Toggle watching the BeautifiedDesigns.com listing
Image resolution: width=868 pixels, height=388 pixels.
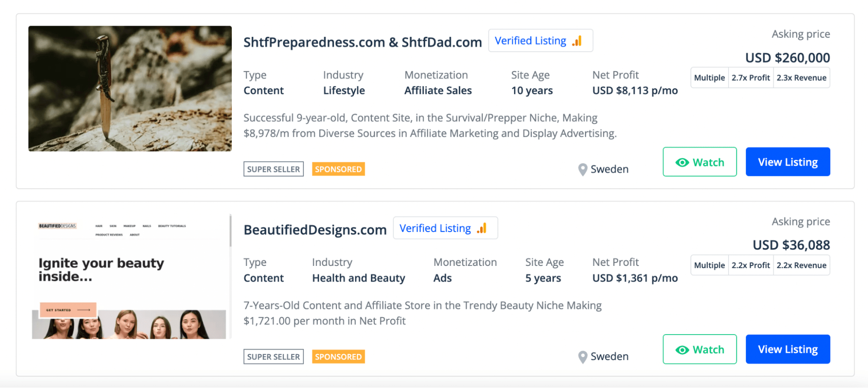(699, 349)
